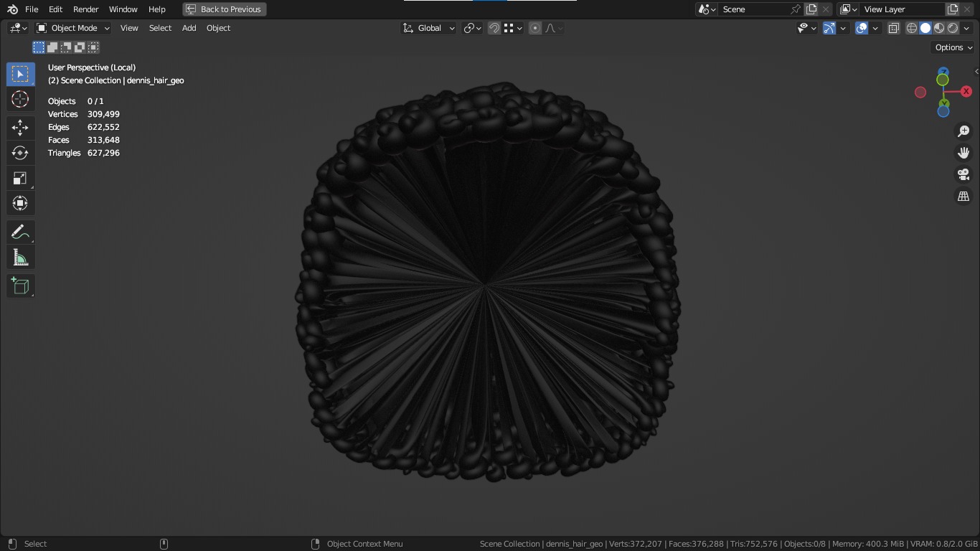
Task: Set selection mode to Subtract
Action: (x=66, y=47)
